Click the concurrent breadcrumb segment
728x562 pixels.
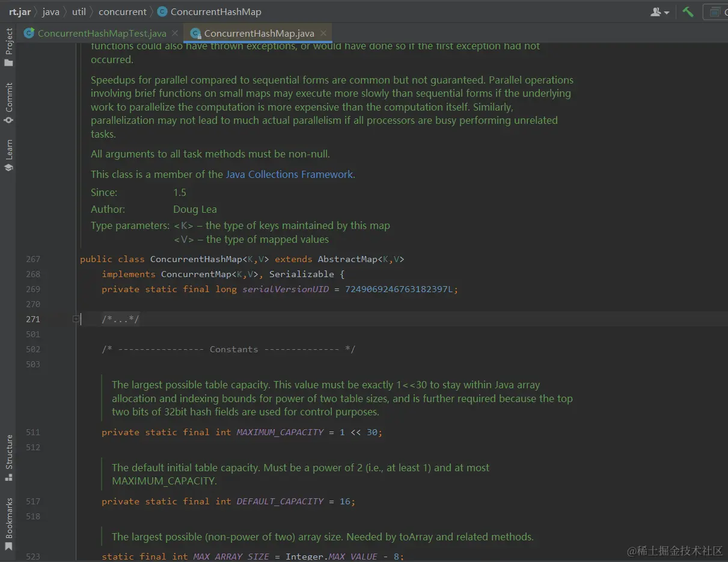(x=122, y=11)
